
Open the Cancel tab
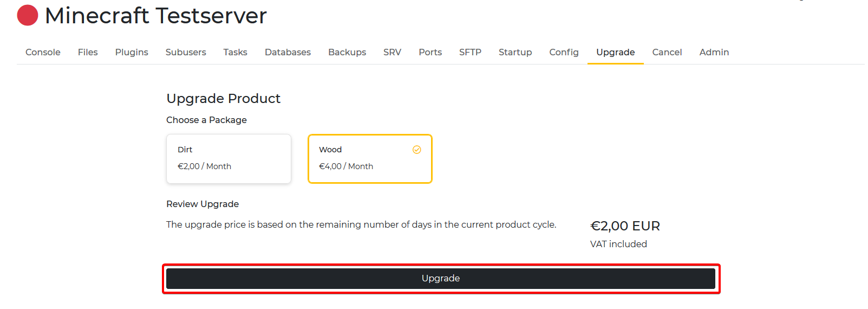(x=667, y=52)
